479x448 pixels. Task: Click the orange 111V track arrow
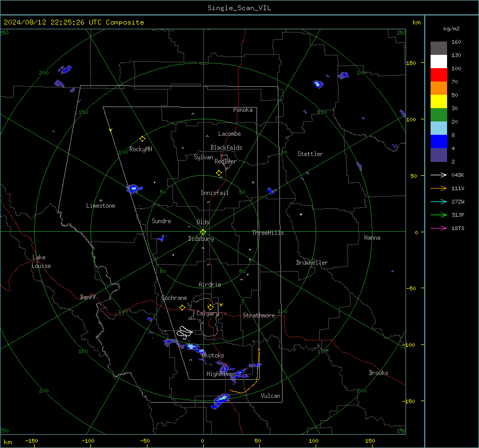pos(439,189)
